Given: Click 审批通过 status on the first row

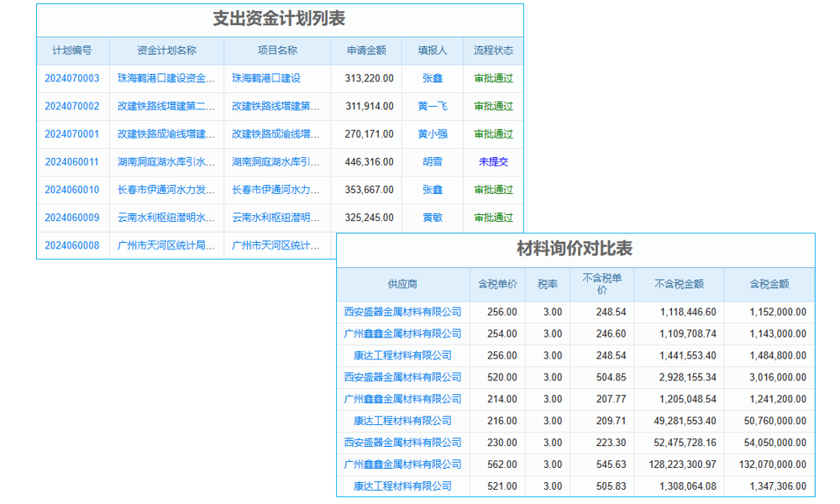Looking at the screenshot, I should click(x=493, y=78).
